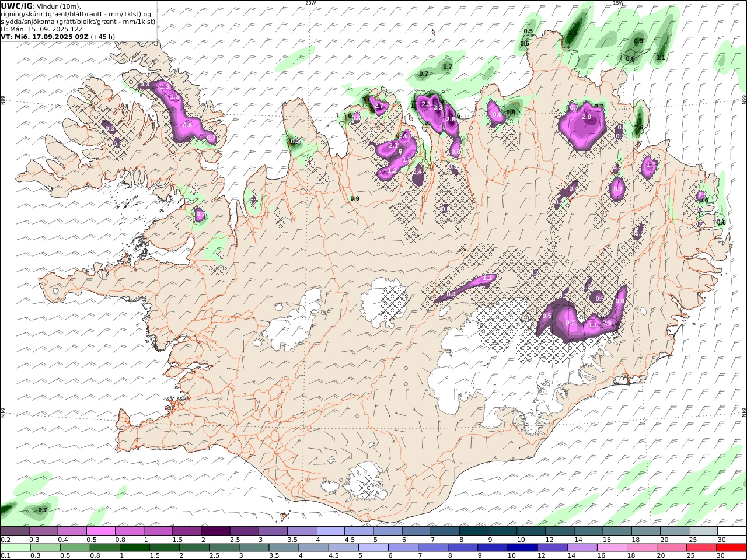Viewport: 747px width, 560px height.
Task: Click the bright red swatch ending the rain legend
Action: (732, 547)
